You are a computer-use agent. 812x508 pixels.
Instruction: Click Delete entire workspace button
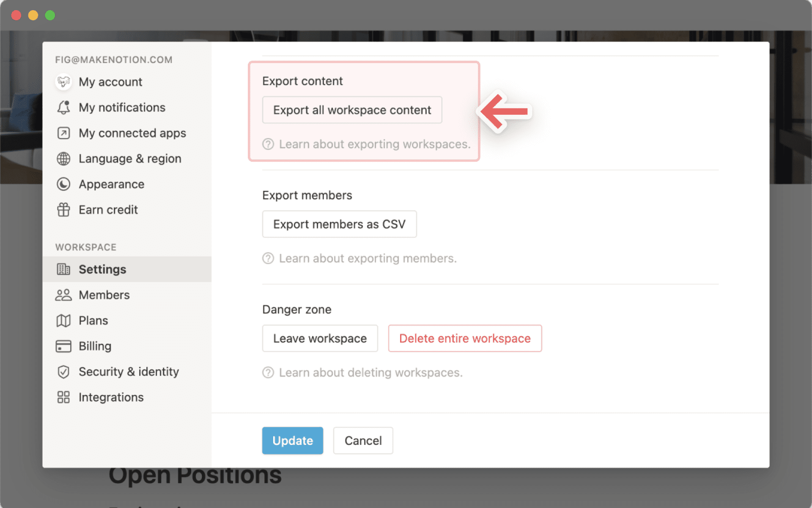pyautogui.click(x=465, y=338)
